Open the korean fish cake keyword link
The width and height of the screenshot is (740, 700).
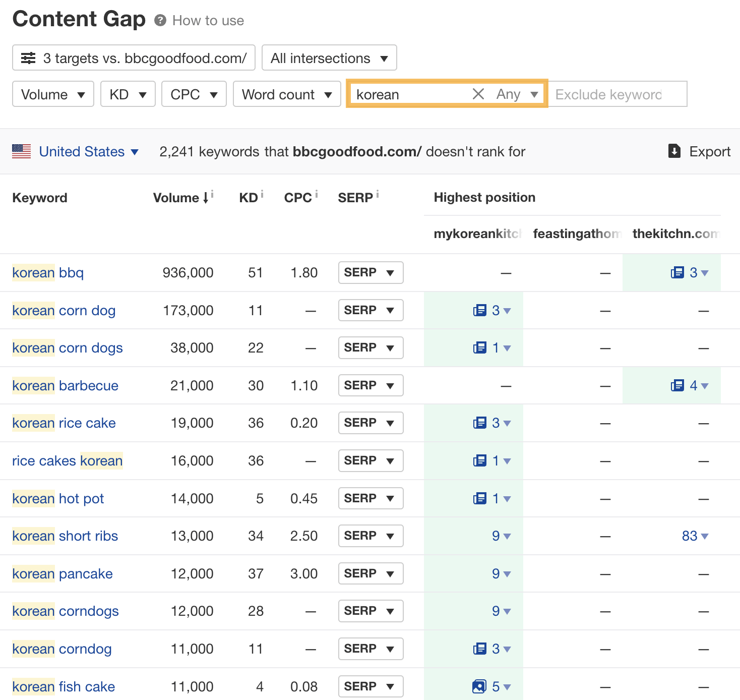point(64,686)
